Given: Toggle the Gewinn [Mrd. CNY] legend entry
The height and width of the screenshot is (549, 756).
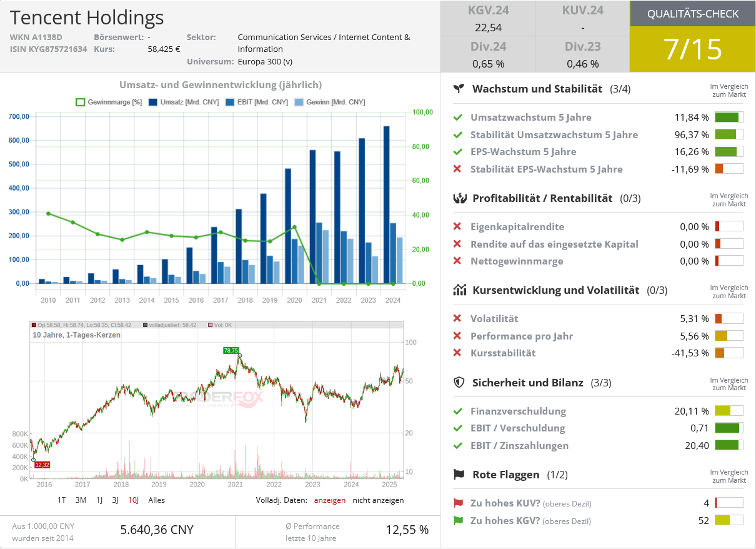Looking at the screenshot, I should (x=329, y=102).
